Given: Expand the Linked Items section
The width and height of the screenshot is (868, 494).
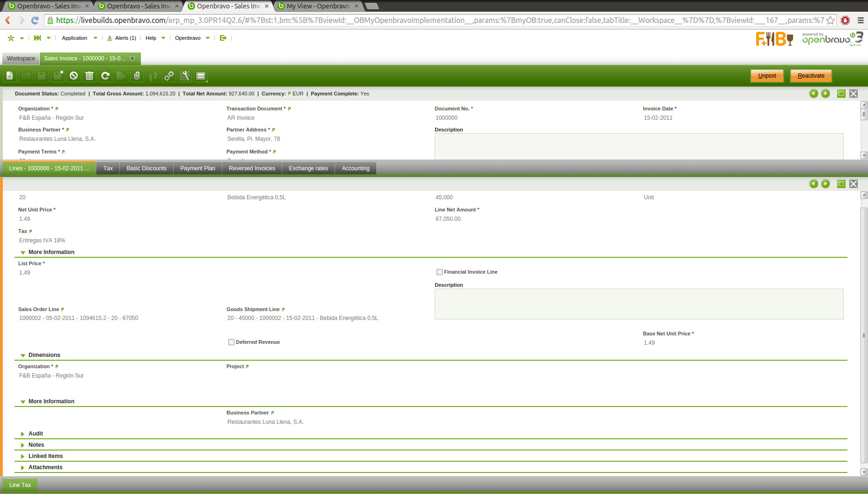Looking at the screenshot, I should 45,456.
